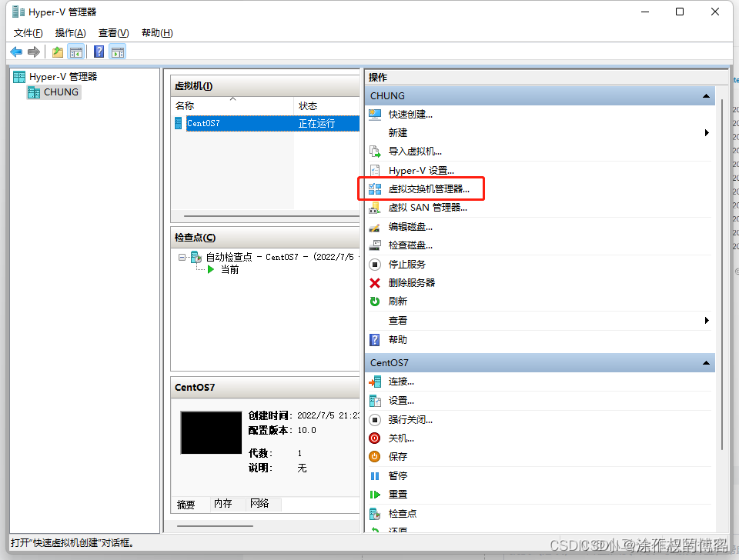739x560 pixels.
Task: Minimize the Hyper-V 管理器 window
Action: tap(645, 12)
